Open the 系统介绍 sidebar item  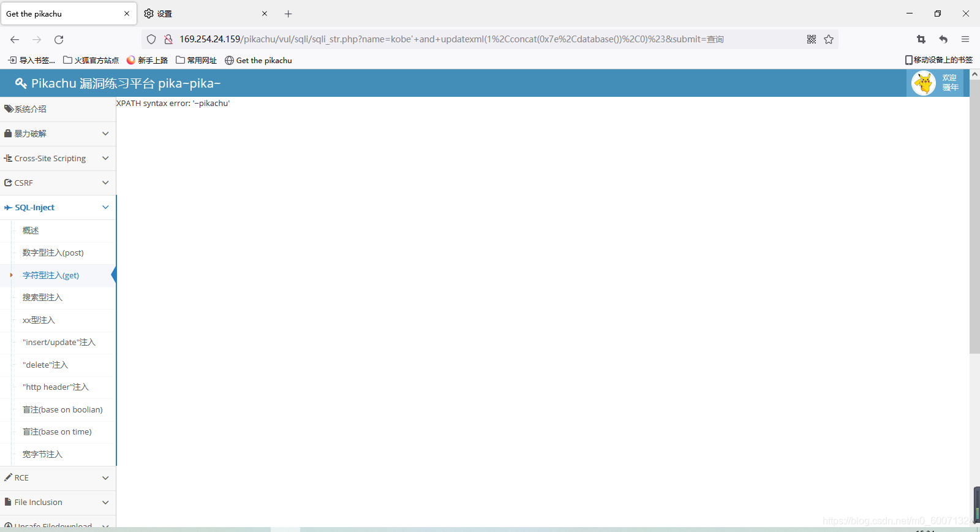coord(58,109)
